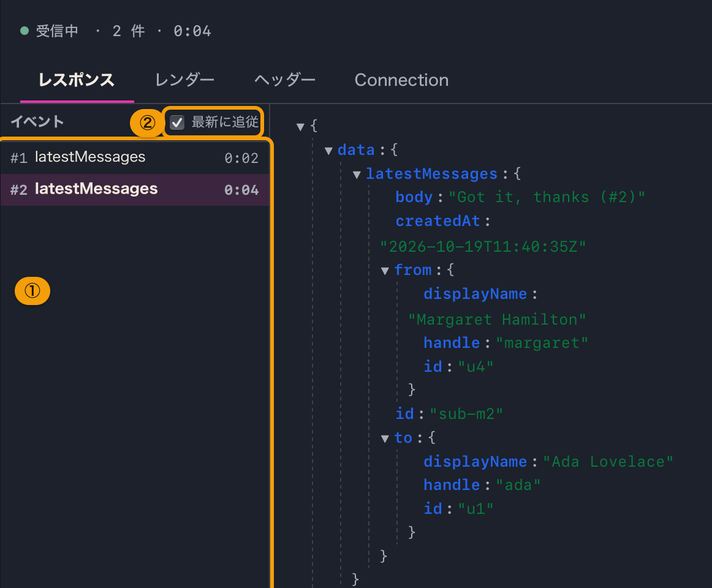Click the createdAt timestamp value
The height and width of the screenshot is (588, 712).
(483, 247)
